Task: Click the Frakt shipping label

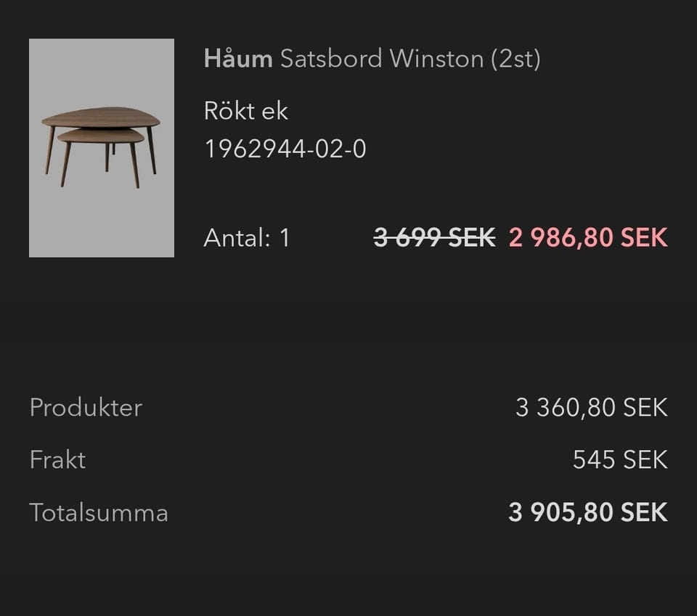Action: tap(57, 459)
